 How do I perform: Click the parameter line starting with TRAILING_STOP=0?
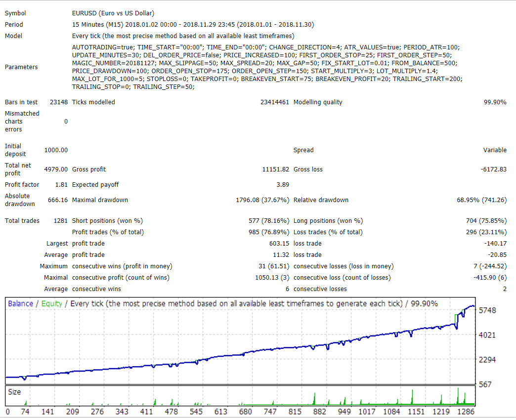click(x=133, y=87)
